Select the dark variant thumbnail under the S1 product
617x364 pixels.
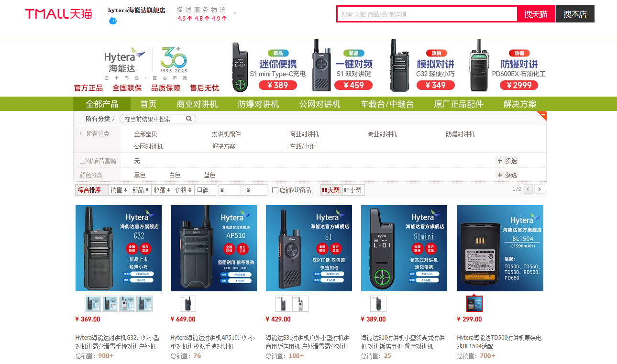coord(283,304)
